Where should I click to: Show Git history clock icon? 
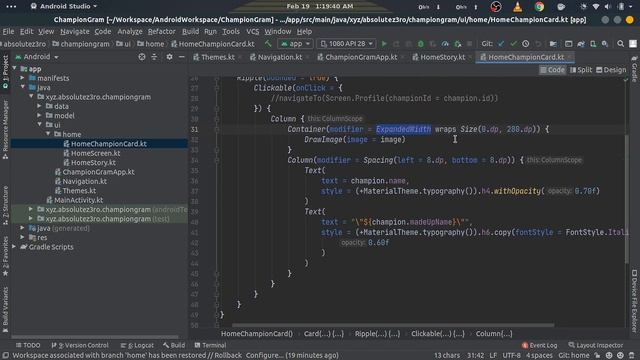click(x=526, y=44)
